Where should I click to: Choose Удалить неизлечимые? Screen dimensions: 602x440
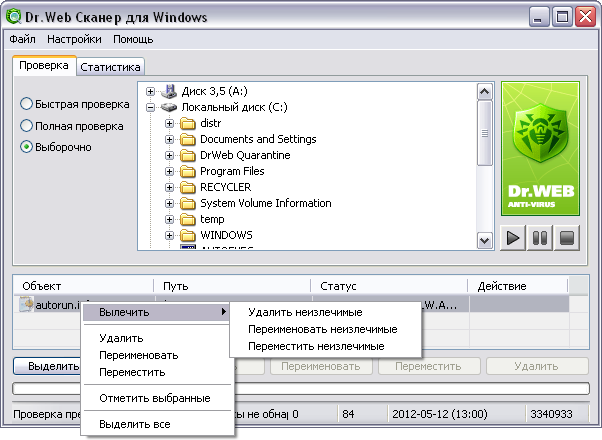click(x=325, y=312)
